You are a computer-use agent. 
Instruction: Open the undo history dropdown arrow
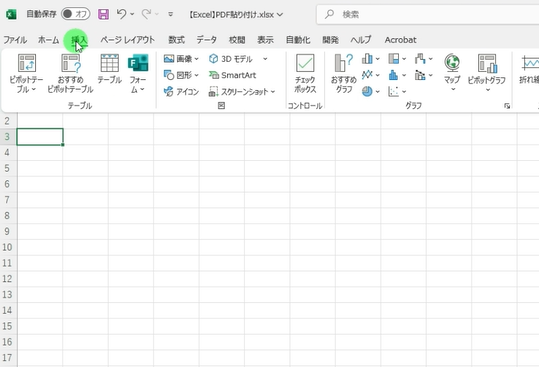(132, 14)
